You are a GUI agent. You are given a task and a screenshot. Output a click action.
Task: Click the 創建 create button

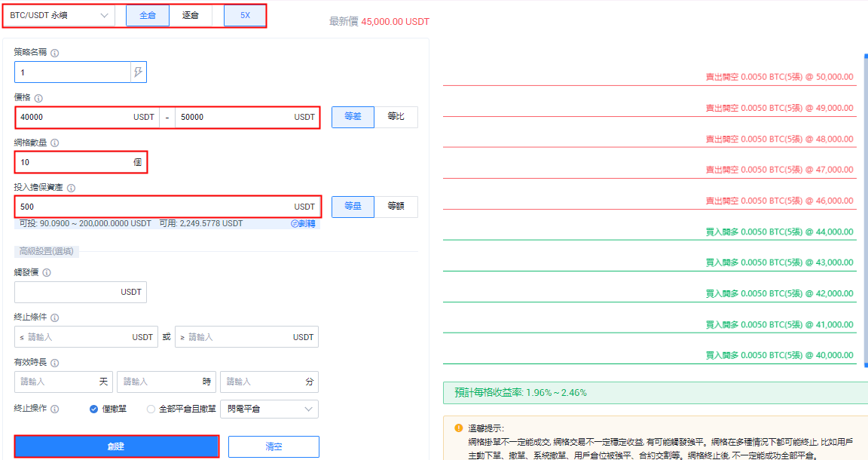click(116, 446)
